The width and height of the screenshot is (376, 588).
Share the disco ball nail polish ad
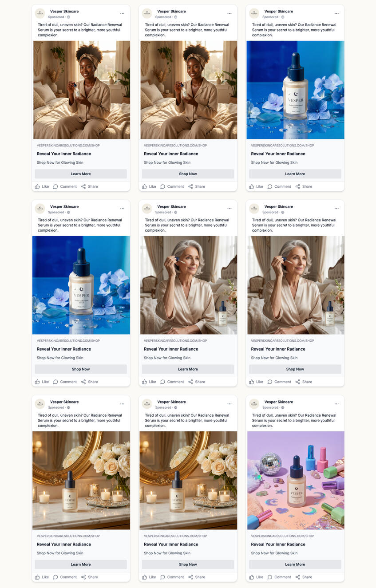click(304, 577)
